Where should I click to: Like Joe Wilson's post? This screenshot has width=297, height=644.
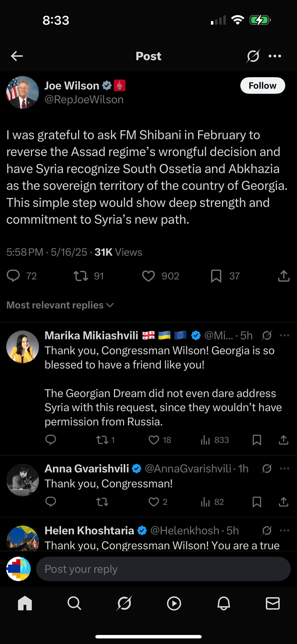click(148, 276)
